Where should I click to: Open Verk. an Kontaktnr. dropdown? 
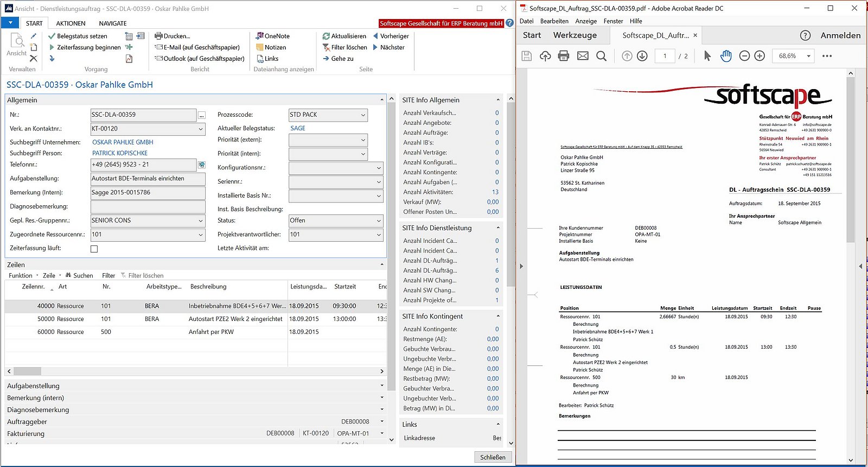(x=201, y=129)
